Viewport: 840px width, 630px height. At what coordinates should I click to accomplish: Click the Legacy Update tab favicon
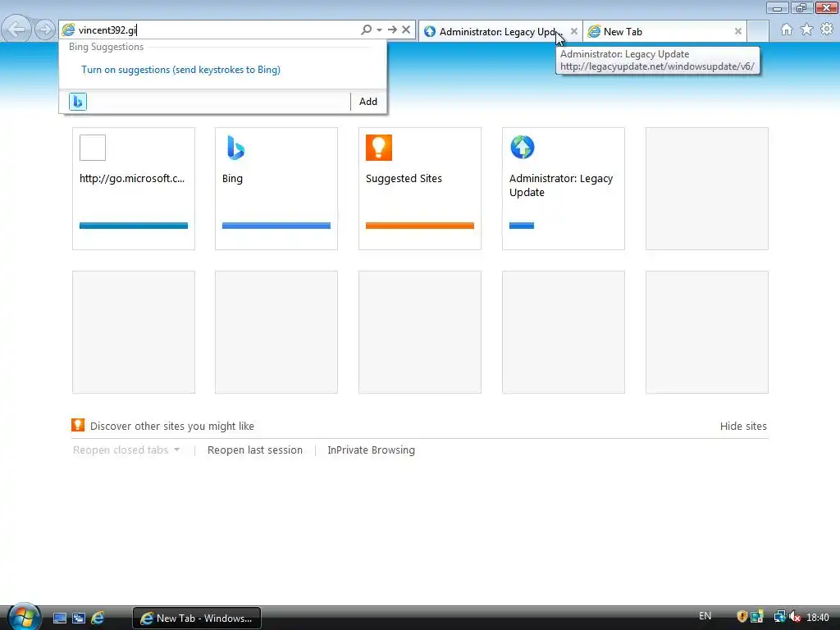coord(430,32)
